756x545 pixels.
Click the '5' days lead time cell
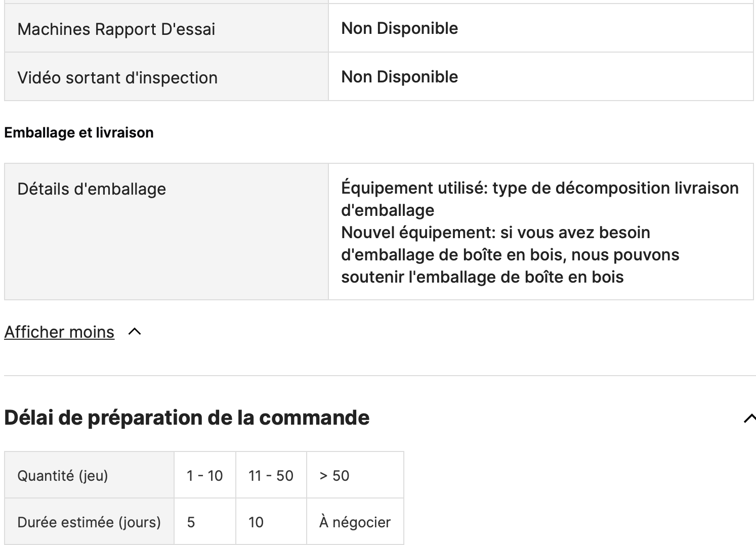coord(191,522)
